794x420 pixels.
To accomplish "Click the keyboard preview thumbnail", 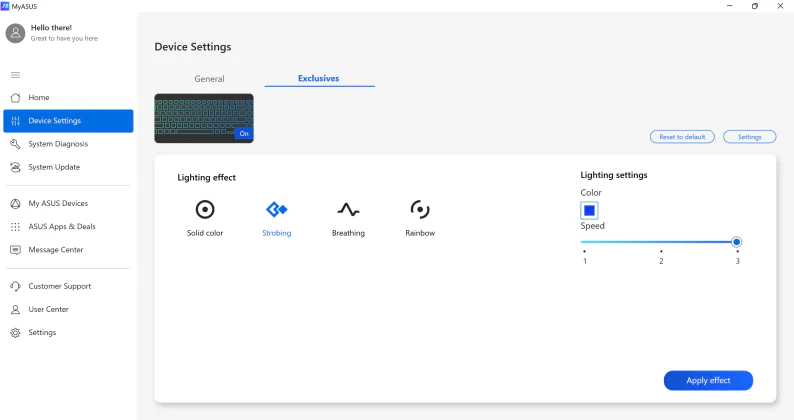I will click(204, 118).
